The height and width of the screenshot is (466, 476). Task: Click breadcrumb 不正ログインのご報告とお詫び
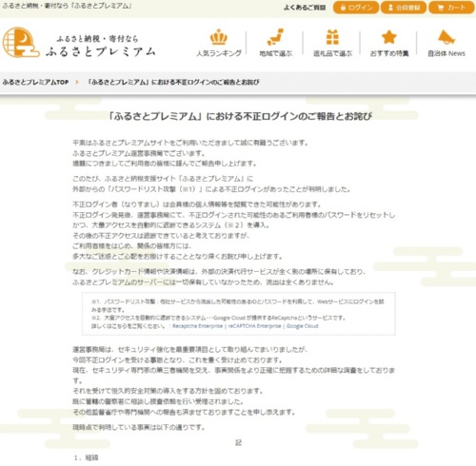click(173, 82)
